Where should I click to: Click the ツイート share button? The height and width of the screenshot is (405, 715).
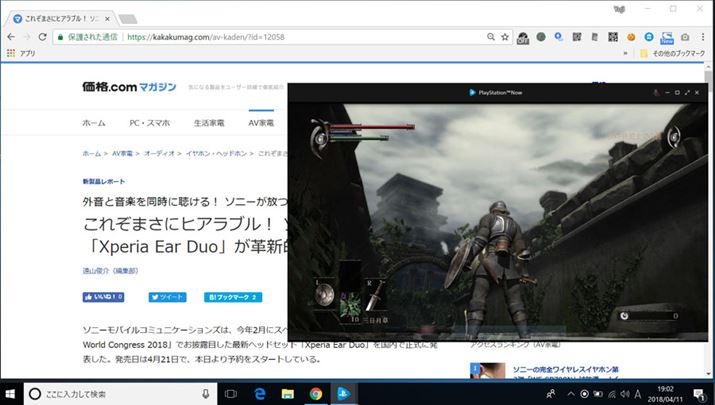coord(168,297)
